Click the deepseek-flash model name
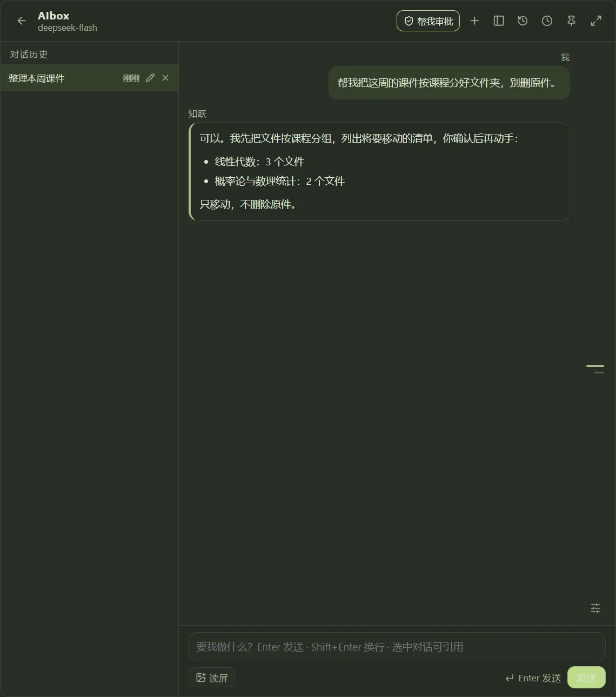 [x=68, y=28]
